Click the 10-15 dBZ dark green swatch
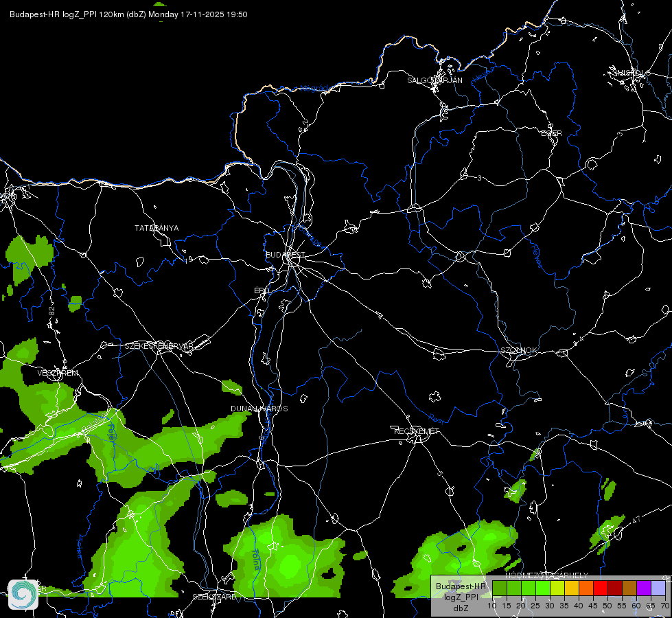Image resolution: width=672 pixels, height=618 pixels. point(500,588)
